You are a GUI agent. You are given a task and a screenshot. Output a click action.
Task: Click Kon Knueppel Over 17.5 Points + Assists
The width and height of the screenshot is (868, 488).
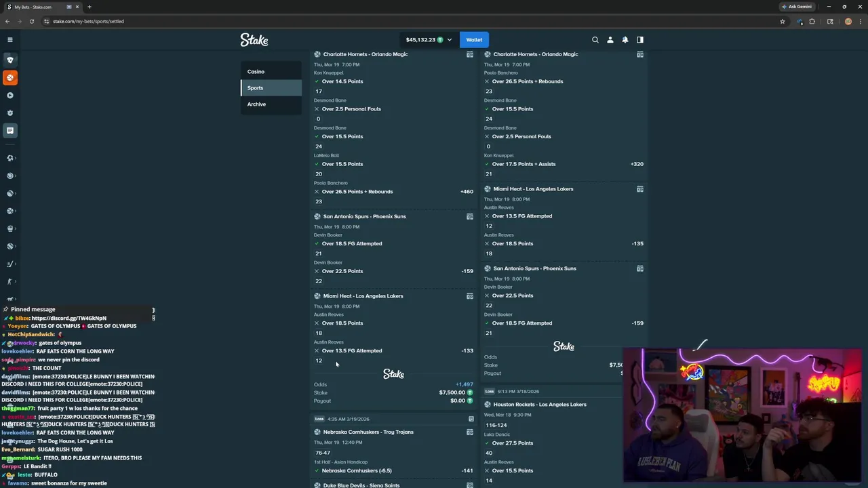pos(524,164)
